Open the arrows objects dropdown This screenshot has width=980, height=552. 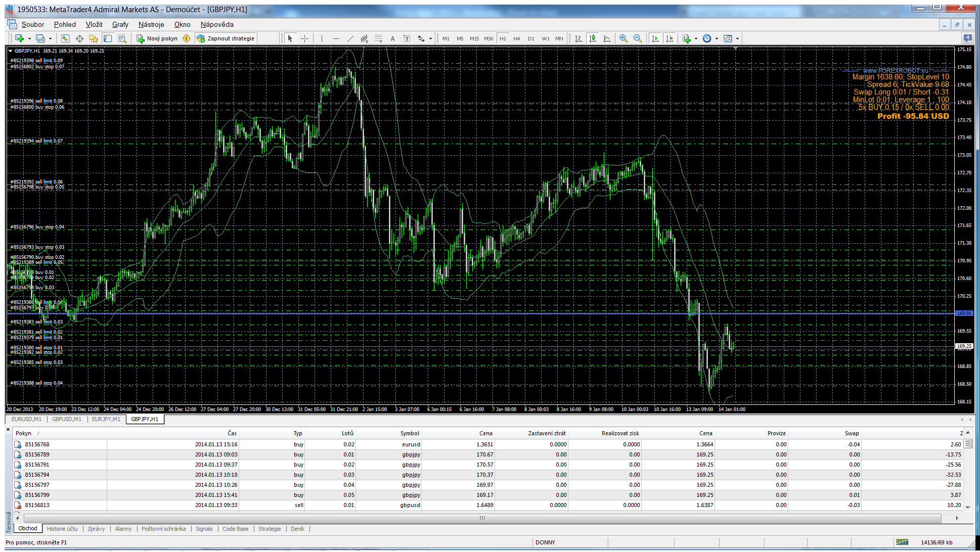point(430,38)
